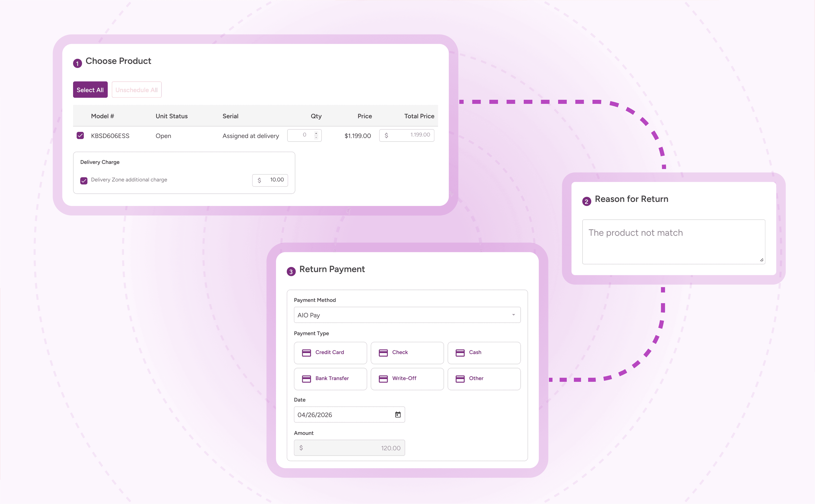Screen dimensions: 815x504
Task: Click the Credit Card card icon
Action: [x=306, y=353]
